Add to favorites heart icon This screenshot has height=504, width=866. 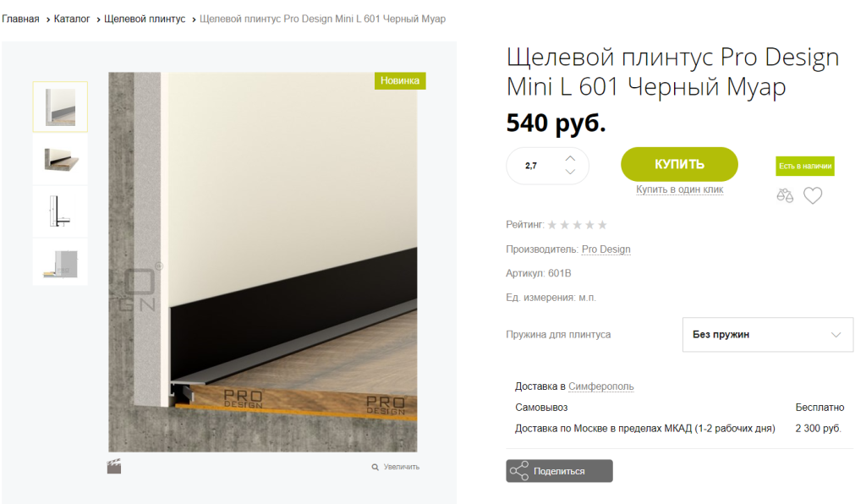pyautogui.click(x=813, y=195)
